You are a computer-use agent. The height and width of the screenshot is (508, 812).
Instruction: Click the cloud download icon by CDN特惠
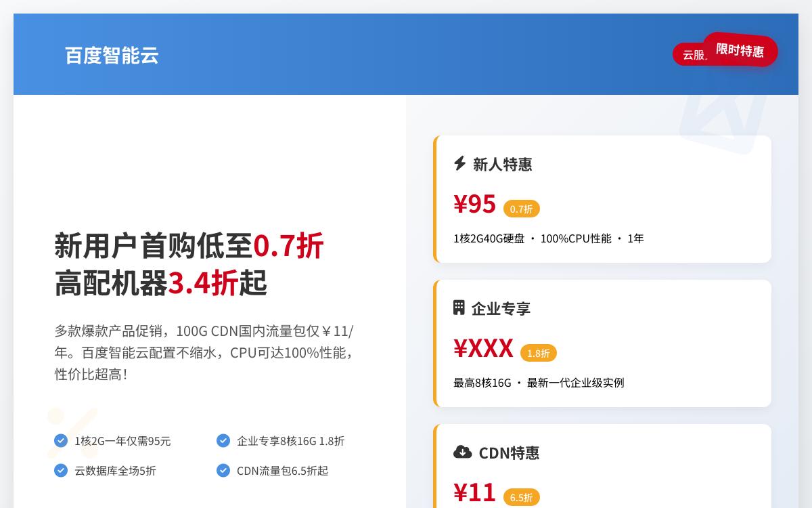463,452
